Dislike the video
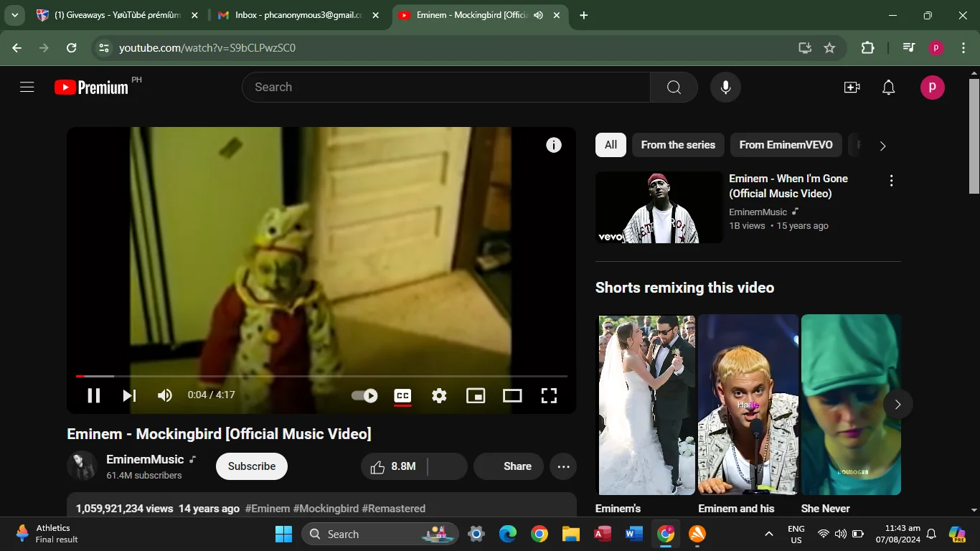Image resolution: width=980 pixels, height=551 pixels. click(x=448, y=466)
